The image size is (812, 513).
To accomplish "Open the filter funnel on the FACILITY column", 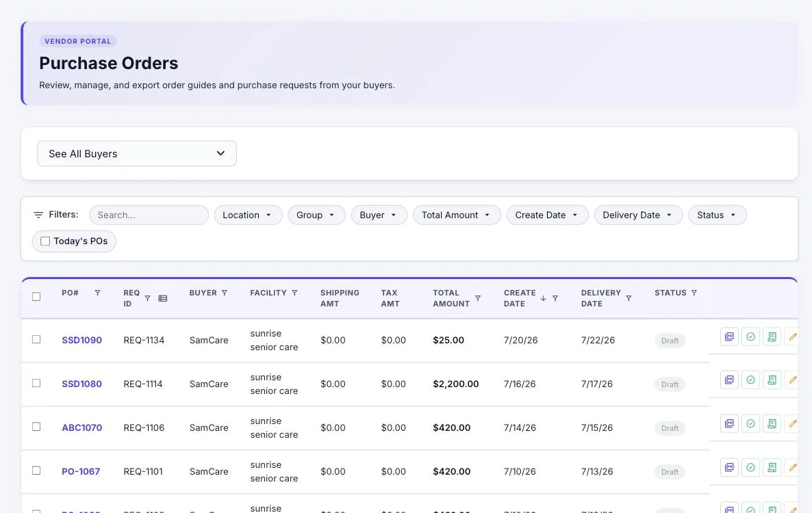I will 294,293.
